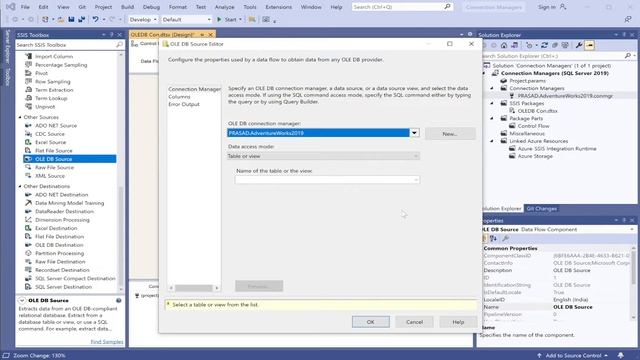Image resolution: width=640 pixels, height=360 pixels.
Task: Select Columns page in the editor dialog
Action: pos(179,97)
